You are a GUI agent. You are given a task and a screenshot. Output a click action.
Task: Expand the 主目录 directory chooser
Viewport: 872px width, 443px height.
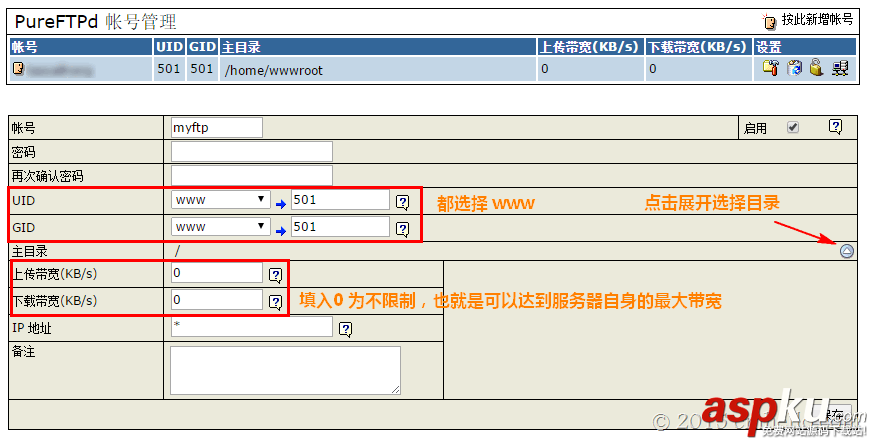pos(846,251)
